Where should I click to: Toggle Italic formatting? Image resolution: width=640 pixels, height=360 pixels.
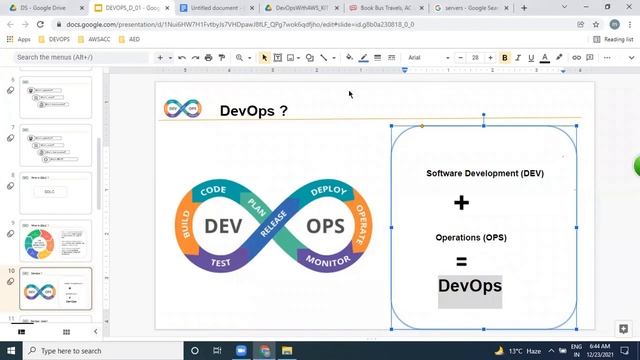click(x=518, y=58)
